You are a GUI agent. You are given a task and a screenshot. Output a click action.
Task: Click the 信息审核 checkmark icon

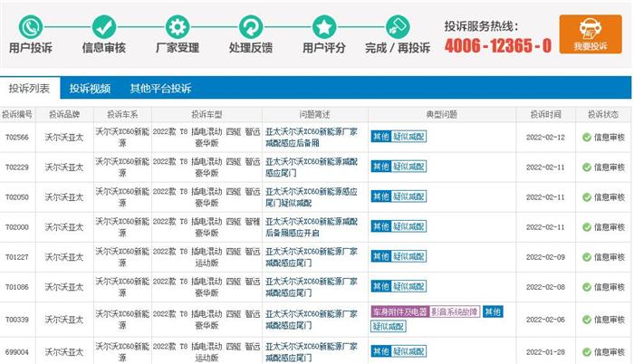tap(104, 24)
